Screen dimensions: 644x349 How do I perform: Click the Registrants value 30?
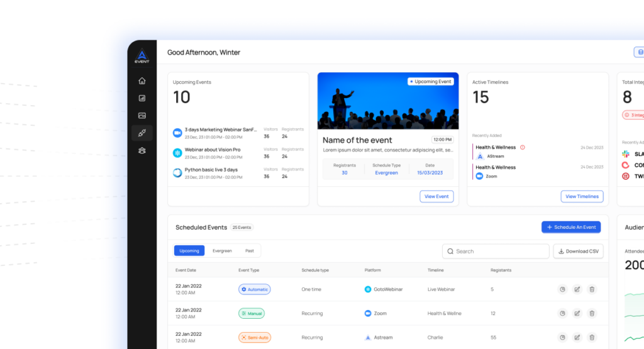(x=344, y=173)
